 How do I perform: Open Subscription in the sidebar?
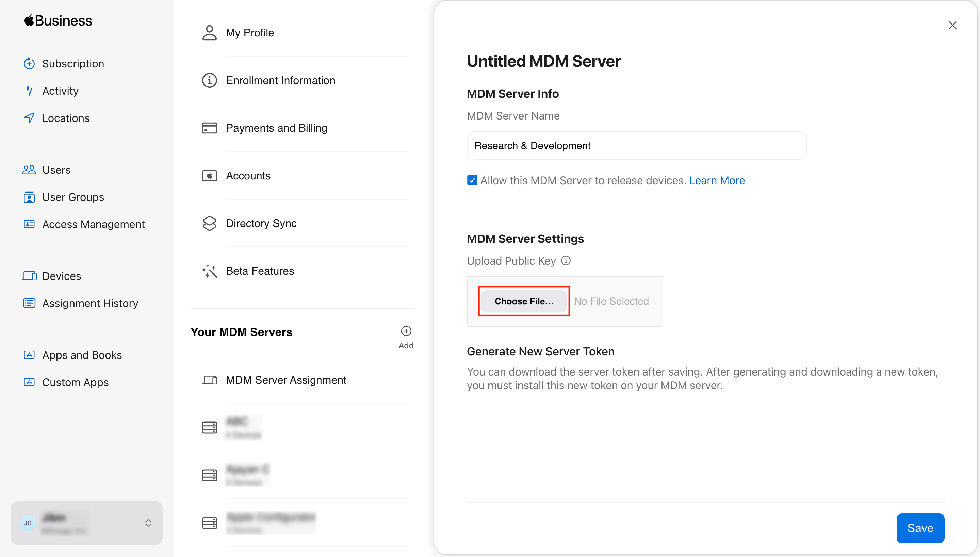(x=73, y=64)
